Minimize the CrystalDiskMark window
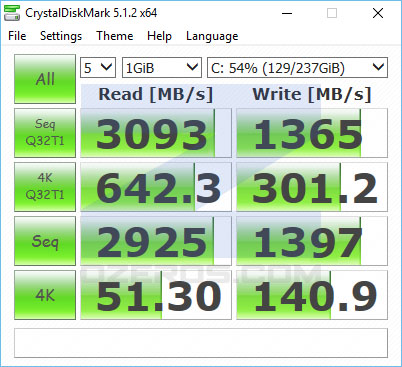This screenshot has width=402, height=367. coord(287,13)
